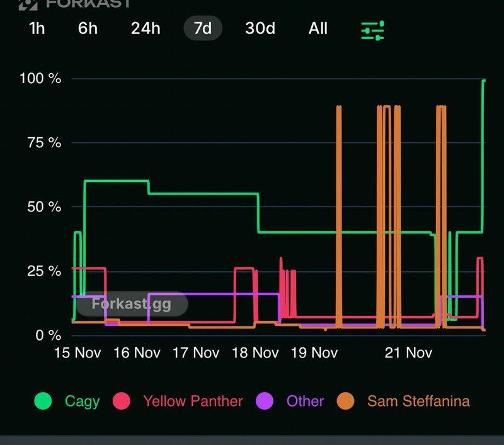Click the purple Other legend dot
The height and width of the screenshot is (445, 504).
[265, 401]
